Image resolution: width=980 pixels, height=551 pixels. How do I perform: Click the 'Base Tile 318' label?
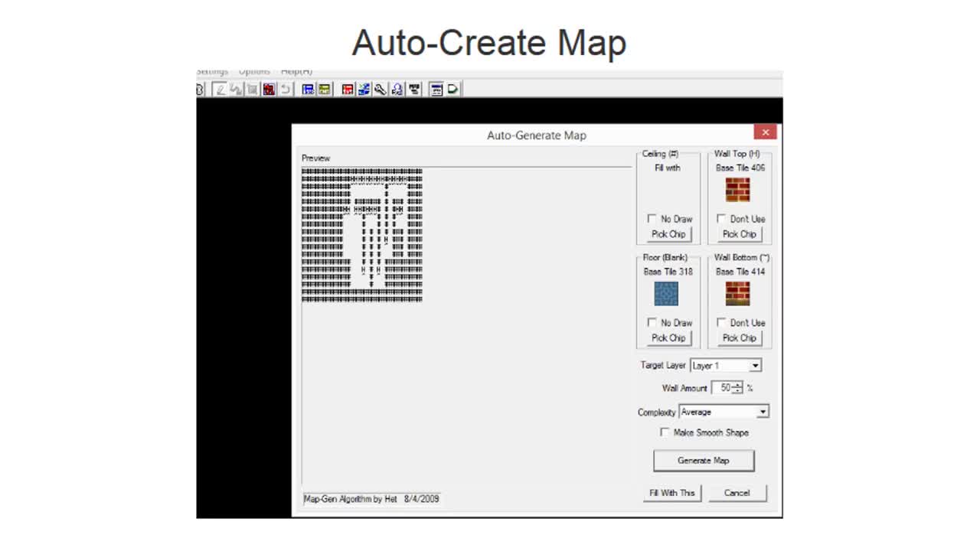(668, 272)
